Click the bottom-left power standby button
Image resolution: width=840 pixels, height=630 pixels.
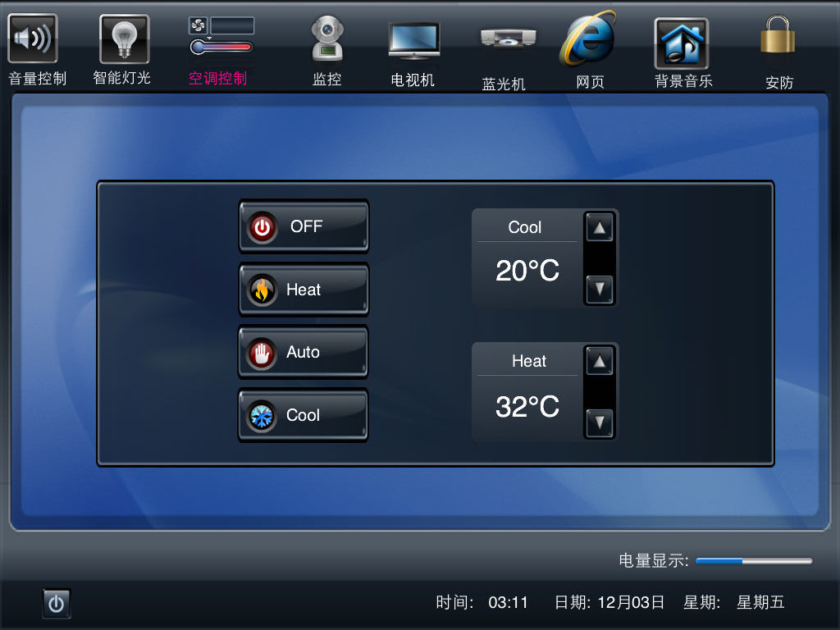pos(57,604)
